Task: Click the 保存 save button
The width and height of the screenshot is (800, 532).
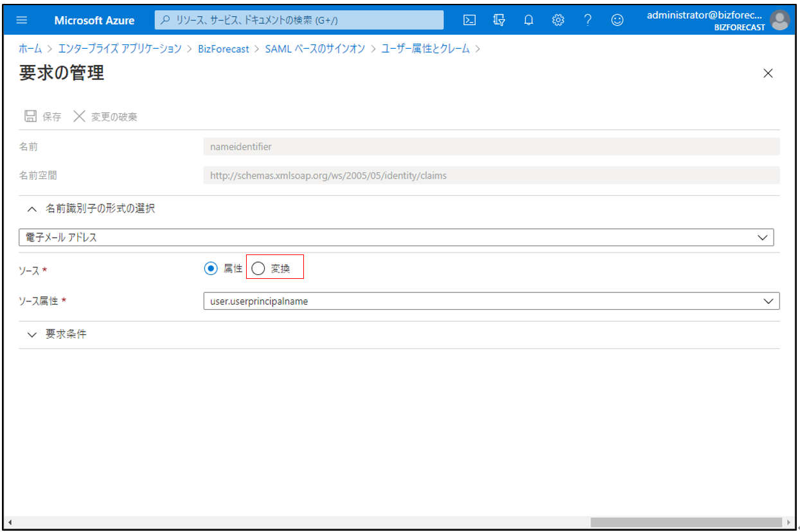Action: point(43,116)
